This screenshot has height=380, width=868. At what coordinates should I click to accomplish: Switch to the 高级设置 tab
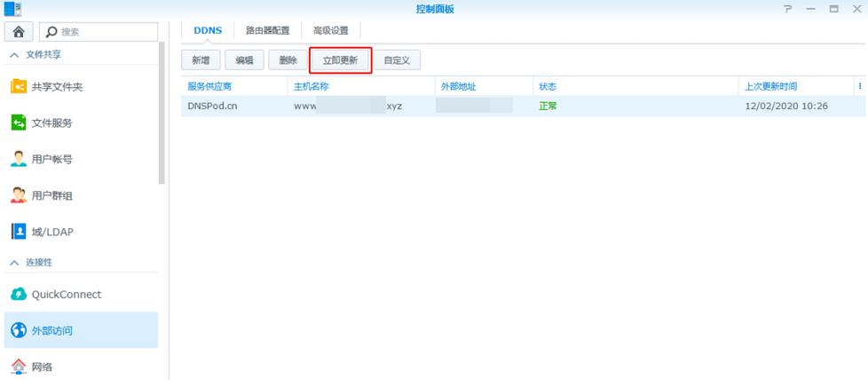(330, 31)
